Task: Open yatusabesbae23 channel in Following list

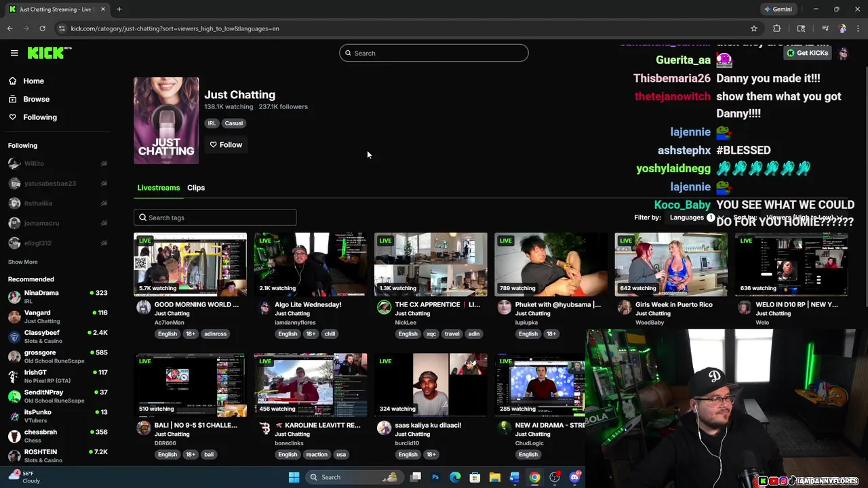Action: 50,183
